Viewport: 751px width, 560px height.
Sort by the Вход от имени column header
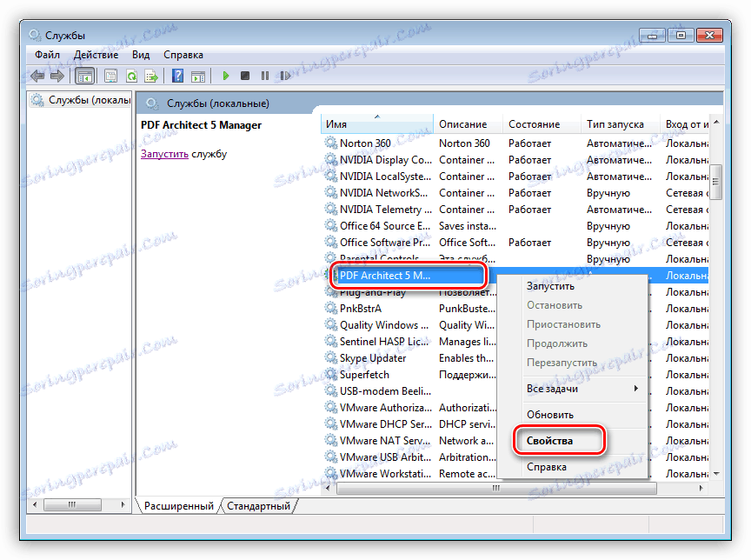click(x=685, y=124)
